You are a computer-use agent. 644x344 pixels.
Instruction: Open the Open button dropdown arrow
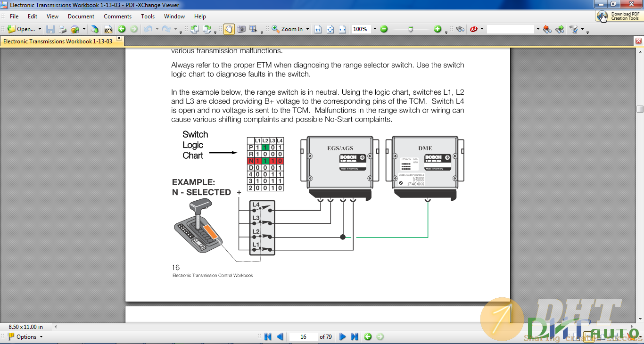tap(40, 29)
